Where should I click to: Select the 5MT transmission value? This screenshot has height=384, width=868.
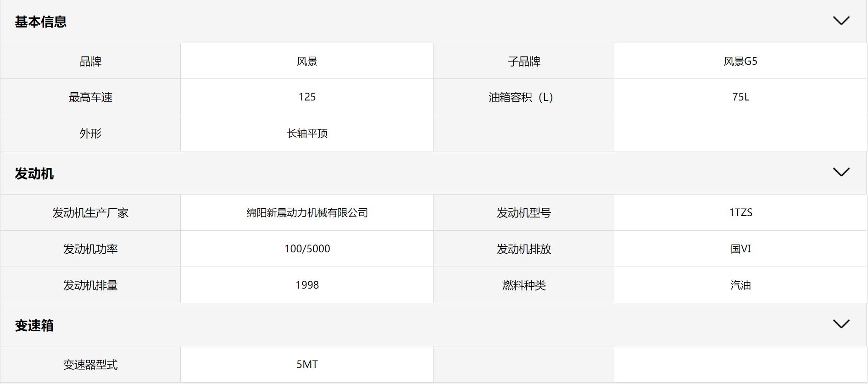tap(307, 364)
